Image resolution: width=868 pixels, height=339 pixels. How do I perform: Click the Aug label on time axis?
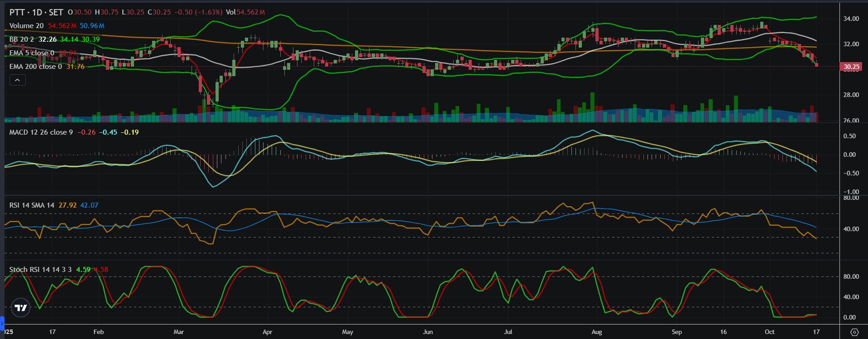(597, 332)
